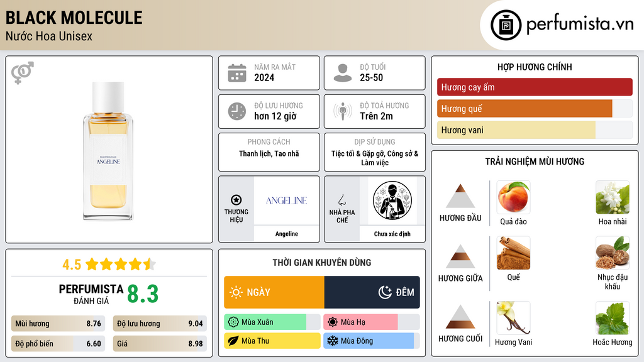Click the unisex gender symbol icon
644x362 pixels.
point(23,73)
